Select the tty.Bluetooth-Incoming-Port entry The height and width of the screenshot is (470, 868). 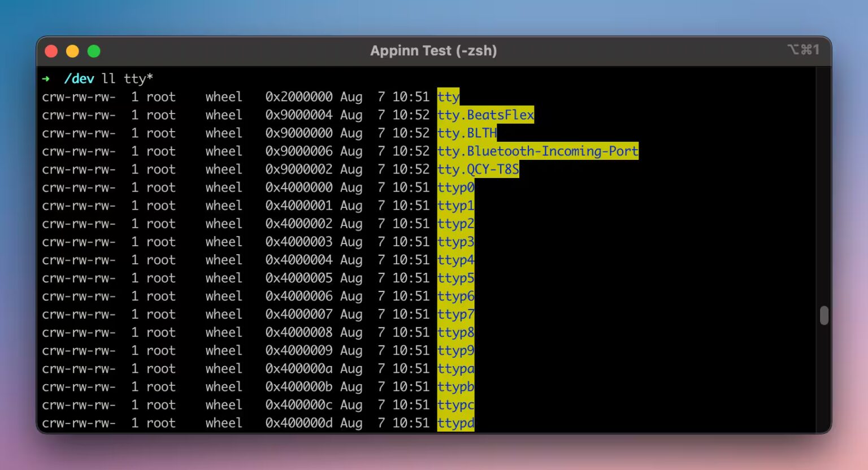coord(537,151)
